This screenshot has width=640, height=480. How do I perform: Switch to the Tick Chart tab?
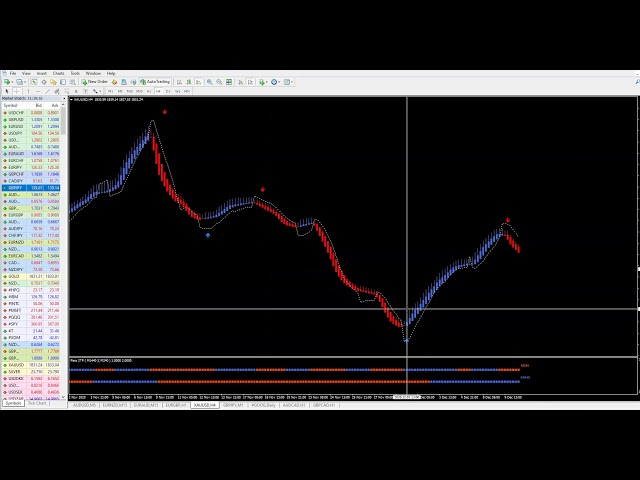coord(37,403)
